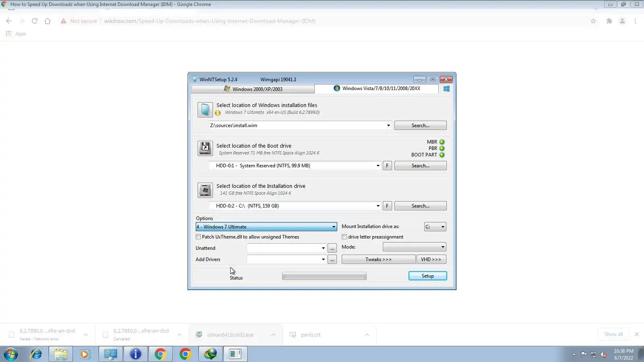Switch to Internet Download Manager in the taskbar
Screen dimensions: 644x362
[x=211, y=354]
